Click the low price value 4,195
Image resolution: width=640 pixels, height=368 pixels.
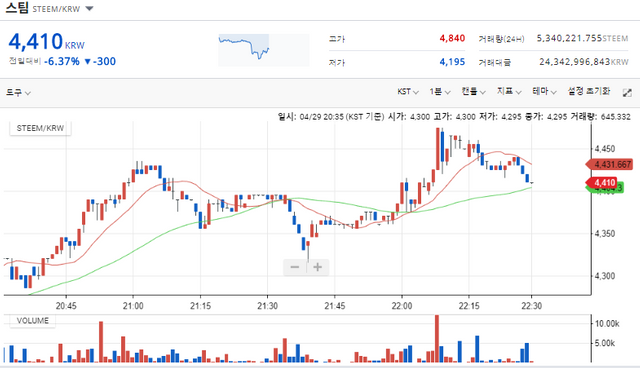coord(452,62)
